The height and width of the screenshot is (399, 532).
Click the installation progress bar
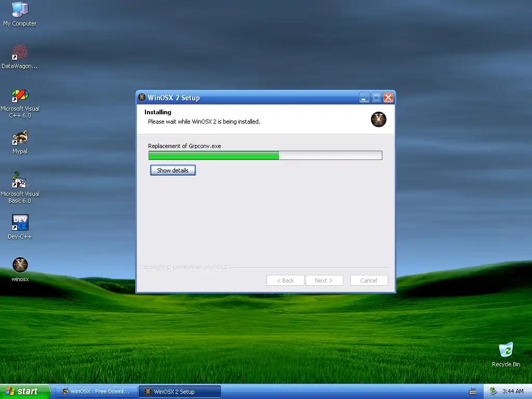click(265, 155)
